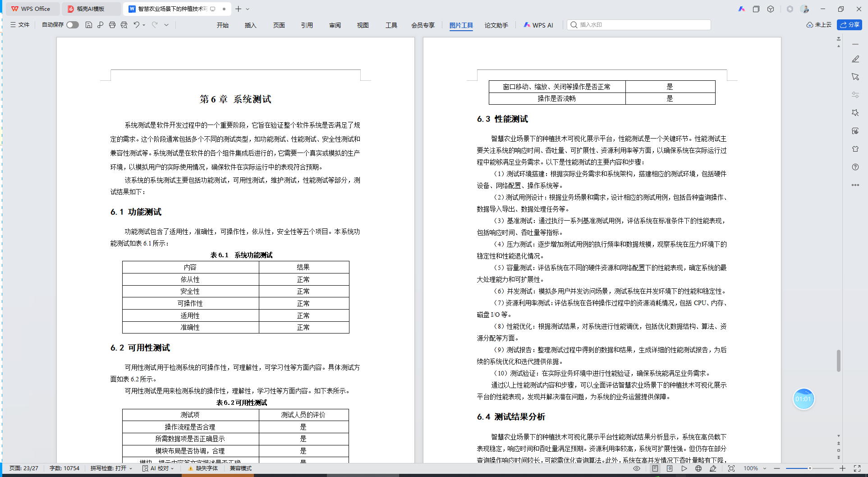Screen dimensions: 868x477
Task: Open the 文件 file menu
Action: [x=20, y=25]
